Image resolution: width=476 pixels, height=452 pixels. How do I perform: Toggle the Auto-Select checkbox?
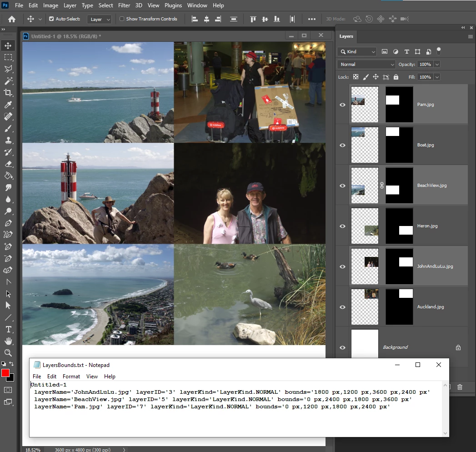(x=52, y=19)
